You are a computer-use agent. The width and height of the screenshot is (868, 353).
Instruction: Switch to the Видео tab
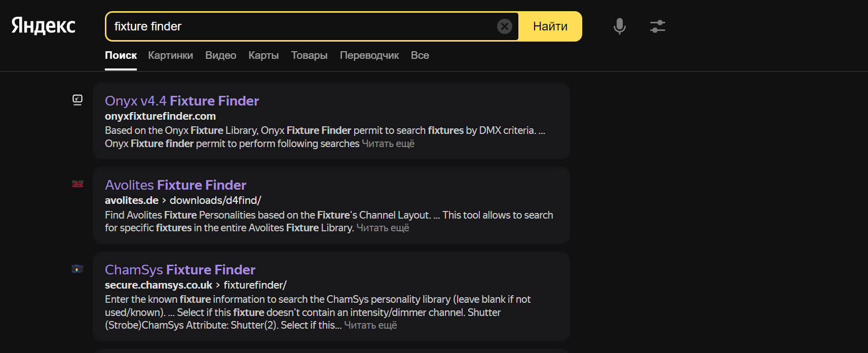[220, 55]
